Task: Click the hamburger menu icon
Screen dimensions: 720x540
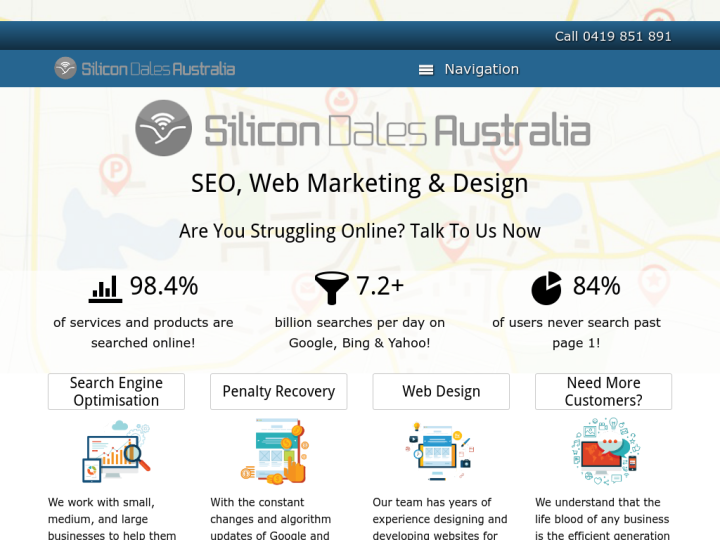Action: tap(426, 69)
